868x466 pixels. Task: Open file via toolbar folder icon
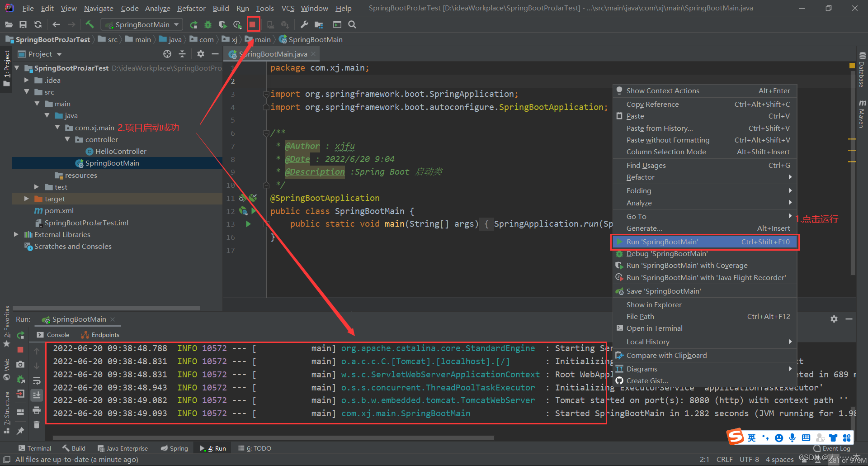coord(9,24)
